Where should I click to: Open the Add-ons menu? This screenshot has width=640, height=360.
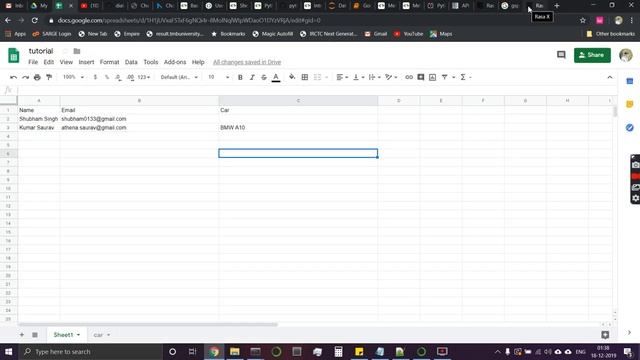pos(175,62)
